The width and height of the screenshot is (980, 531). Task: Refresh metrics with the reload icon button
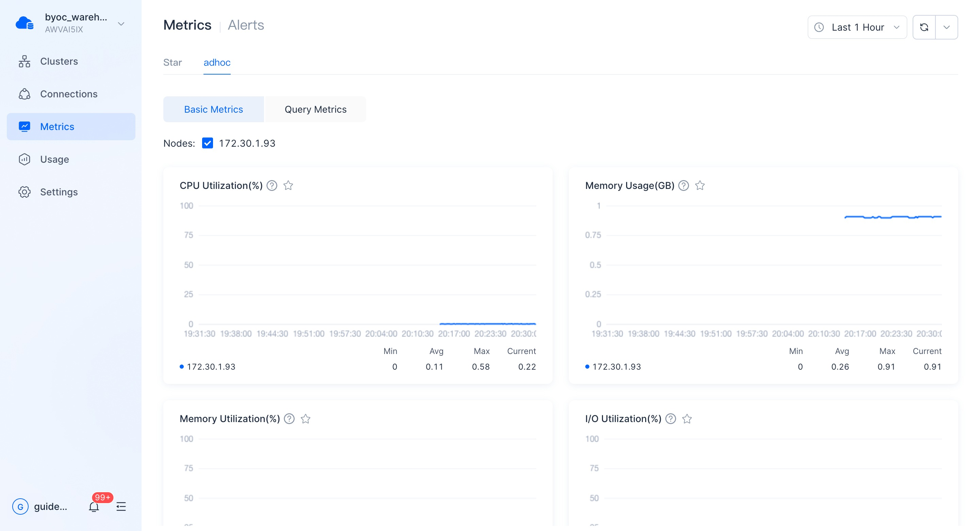click(924, 28)
